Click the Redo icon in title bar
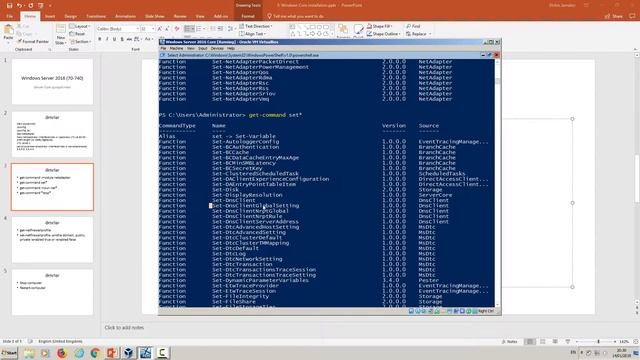This screenshot has width=640, height=360. (31, 6)
